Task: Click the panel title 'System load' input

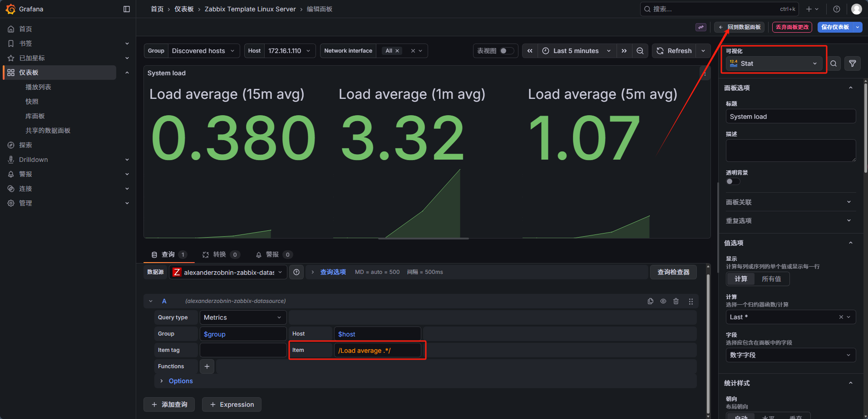Action: [x=791, y=117]
